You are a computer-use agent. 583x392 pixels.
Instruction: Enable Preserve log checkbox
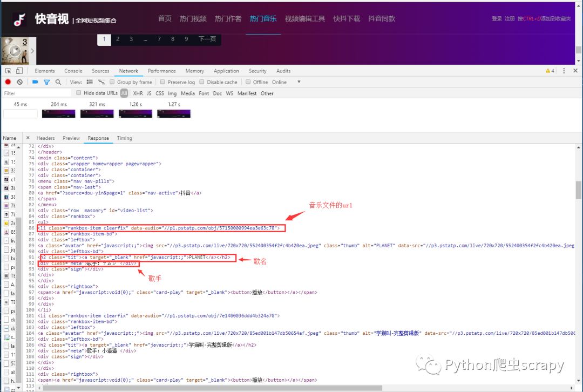162,82
